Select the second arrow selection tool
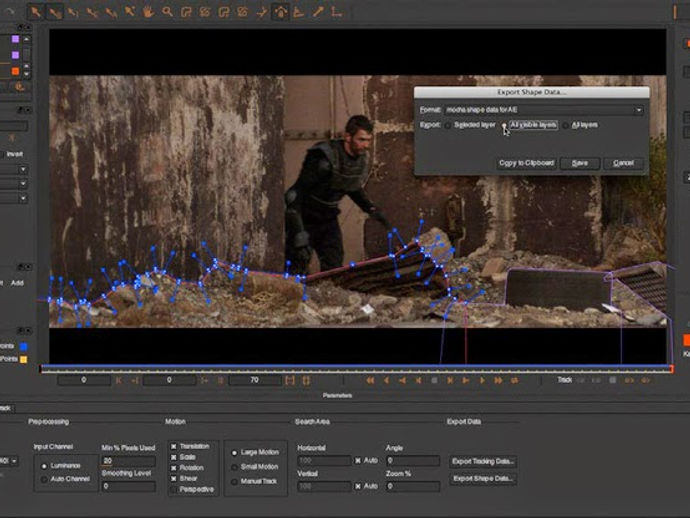The height and width of the screenshot is (518, 690). [55, 12]
